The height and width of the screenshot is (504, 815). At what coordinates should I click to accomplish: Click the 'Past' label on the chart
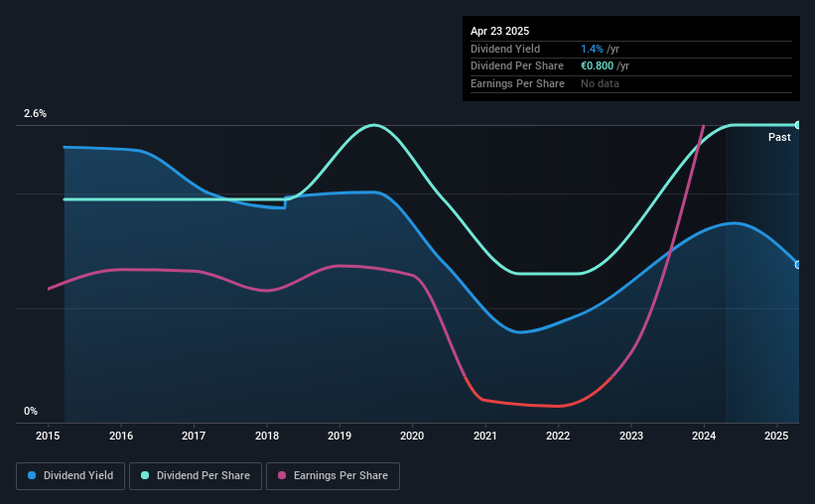point(779,137)
